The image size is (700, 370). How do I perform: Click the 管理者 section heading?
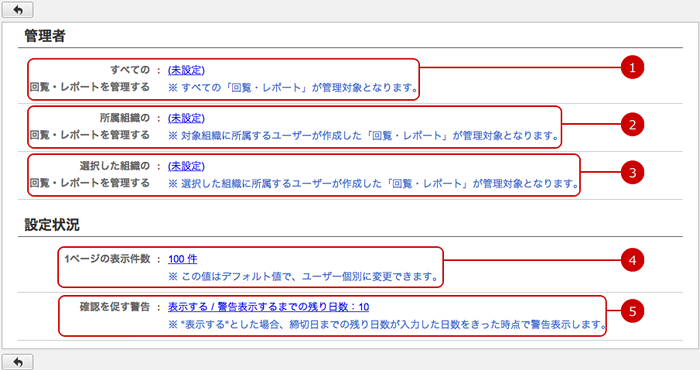(x=45, y=36)
